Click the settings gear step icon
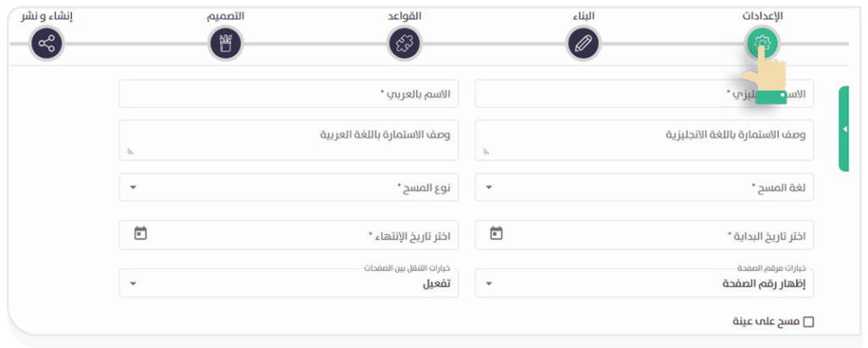868x348 pixels. (762, 43)
